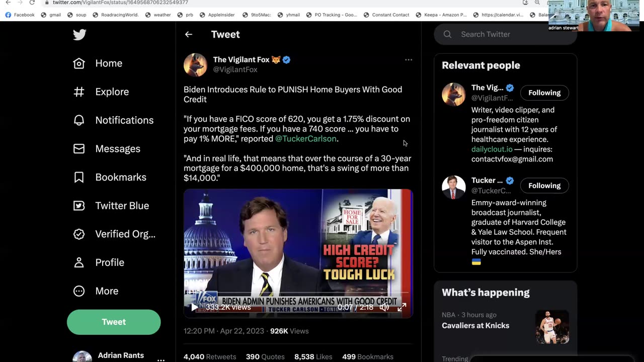
Task: Click The Vigilant Fox display name on tweet
Action: (x=241, y=60)
